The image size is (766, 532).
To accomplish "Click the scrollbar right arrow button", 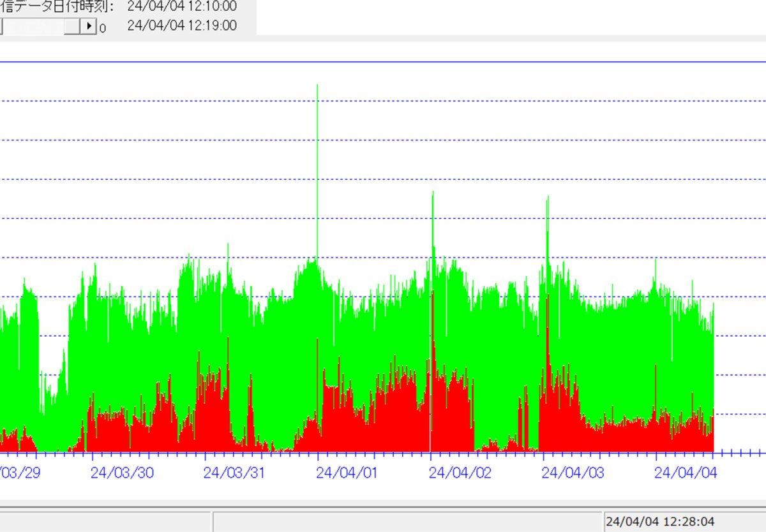I will 90,27.
